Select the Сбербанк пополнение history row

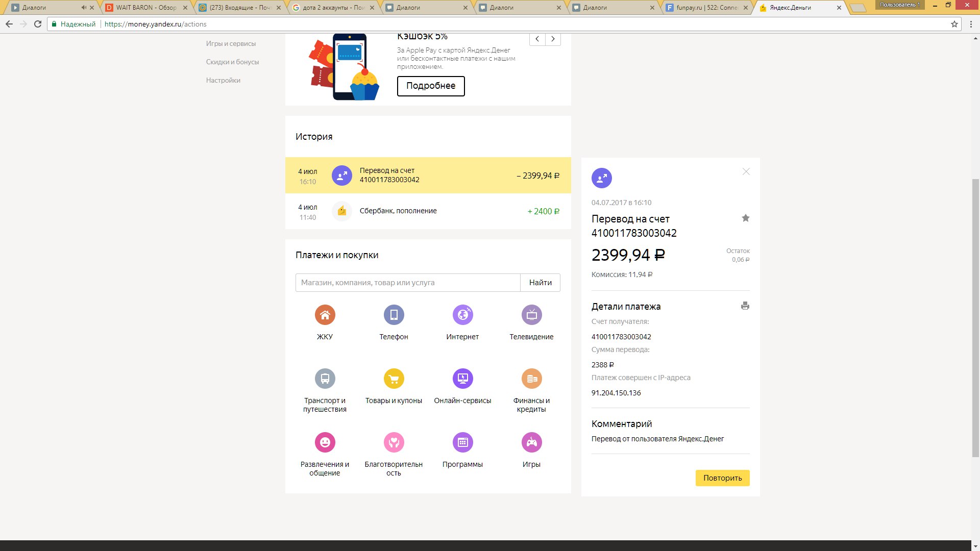tap(428, 211)
